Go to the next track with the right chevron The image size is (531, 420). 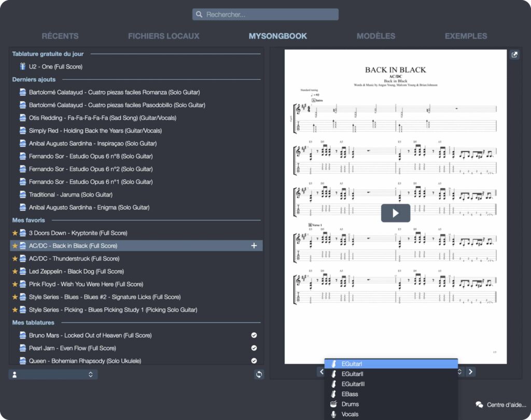click(x=471, y=372)
